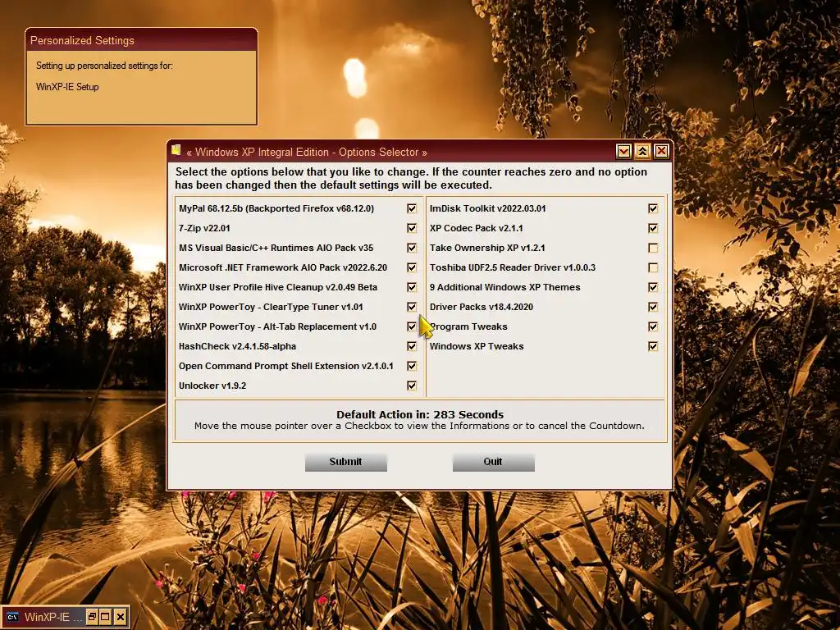Toggle 9 Additional Windows XP Themes checkbox
The image size is (840, 630).
point(652,287)
